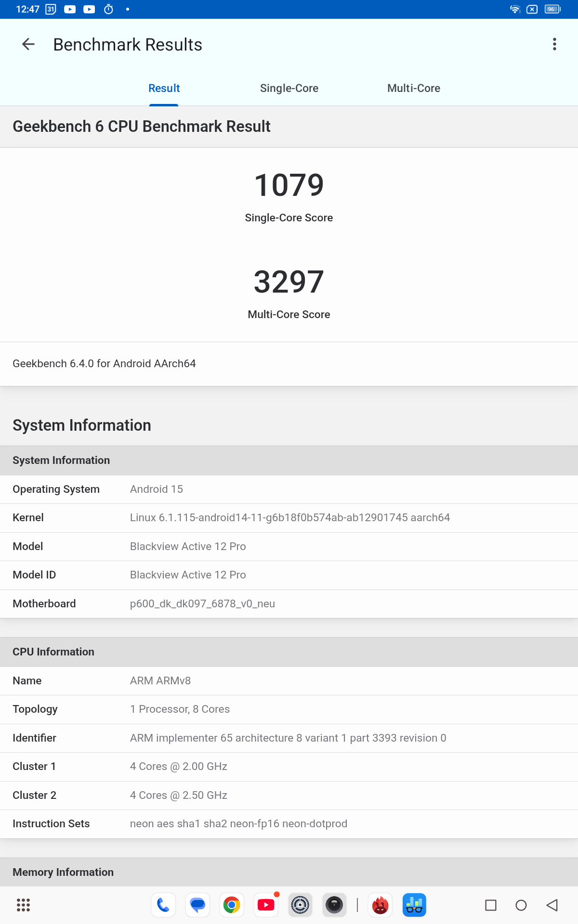Open Geekbench app icon in dock
The width and height of the screenshot is (578, 924).
tap(414, 905)
